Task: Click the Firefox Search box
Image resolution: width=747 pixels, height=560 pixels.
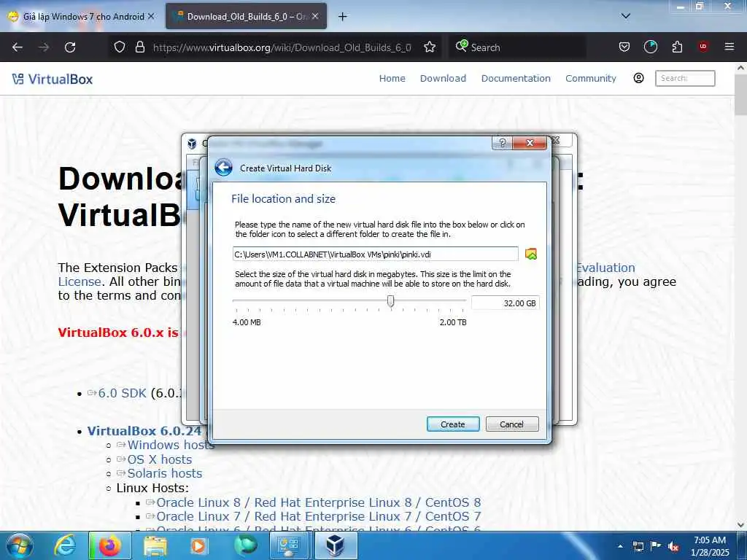Action: click(517, 47)
